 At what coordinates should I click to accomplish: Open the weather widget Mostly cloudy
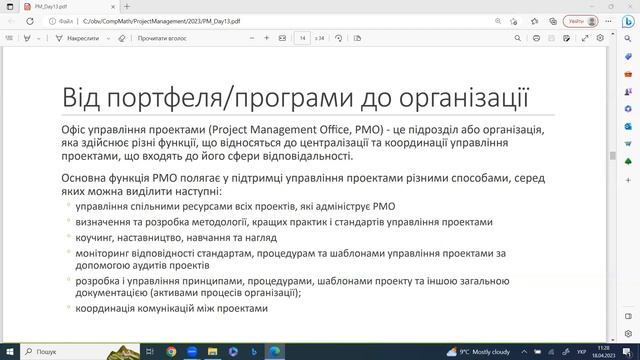tap(478, 351)
